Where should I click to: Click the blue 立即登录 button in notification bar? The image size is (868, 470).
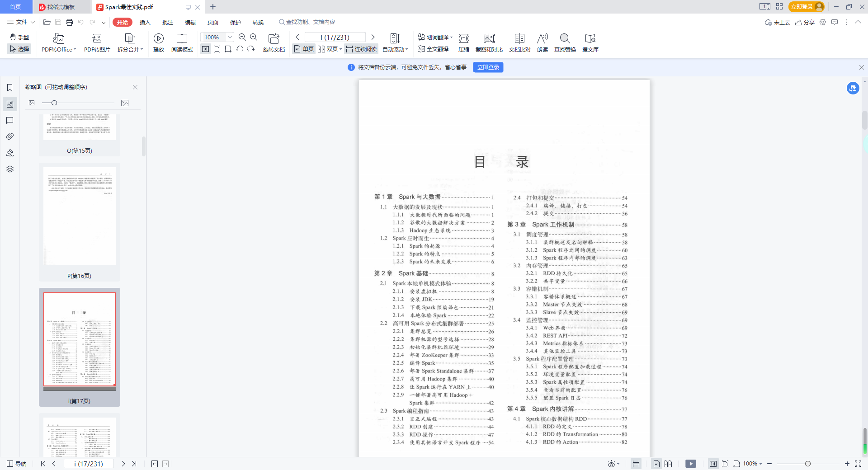click(488, 67)
